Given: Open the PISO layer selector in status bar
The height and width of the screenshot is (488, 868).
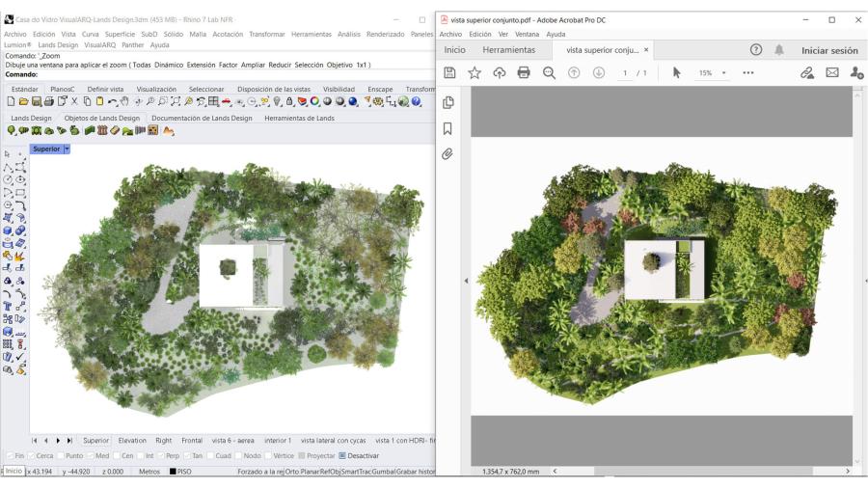Looking at the screenshot, I should tap(184, 471).
